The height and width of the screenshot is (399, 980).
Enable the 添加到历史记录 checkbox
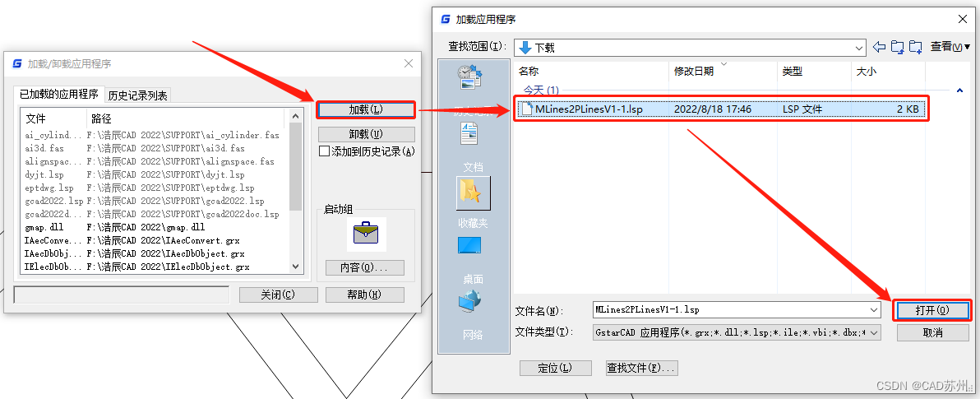324,151
